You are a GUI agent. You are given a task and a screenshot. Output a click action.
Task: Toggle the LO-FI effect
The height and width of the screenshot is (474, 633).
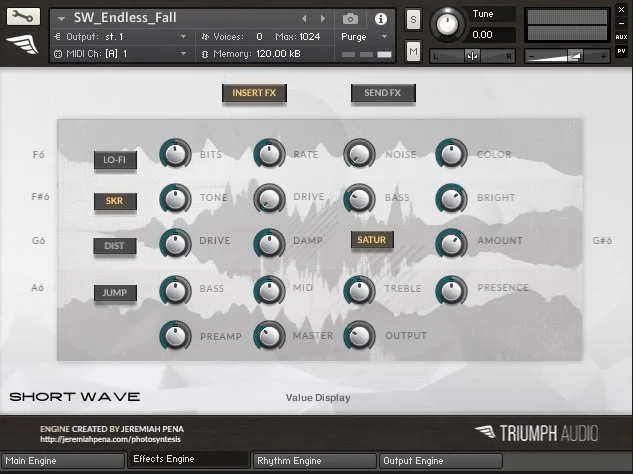115,160
